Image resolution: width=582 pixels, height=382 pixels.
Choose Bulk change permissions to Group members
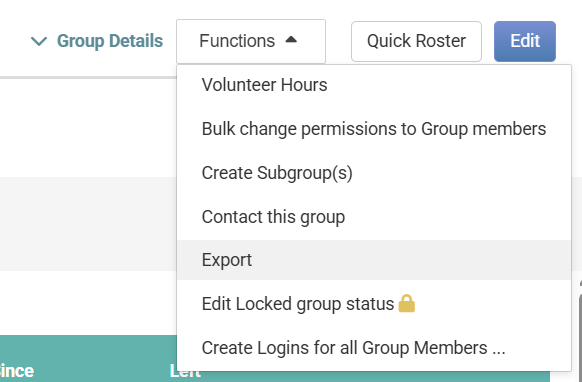pos(374,129)
